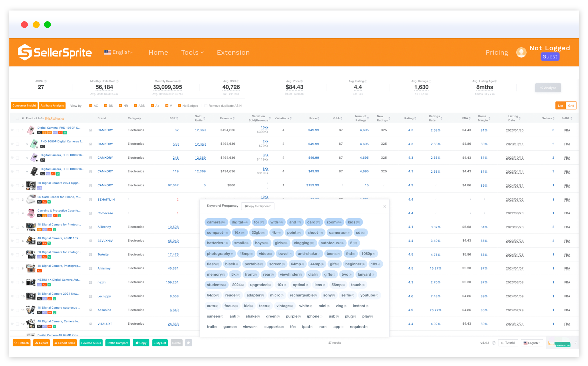This screenshot has height=366, width=588.
Task: Click the help icon beside Avg. BSR
Action: click(238, 81)
